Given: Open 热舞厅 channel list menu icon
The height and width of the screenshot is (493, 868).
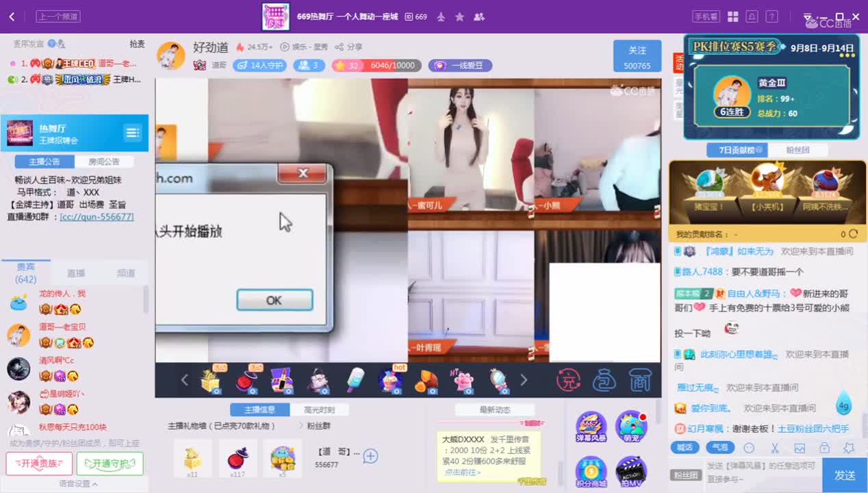Looking at the screenshot, I should pyautogui.click(x=132, y=132).
